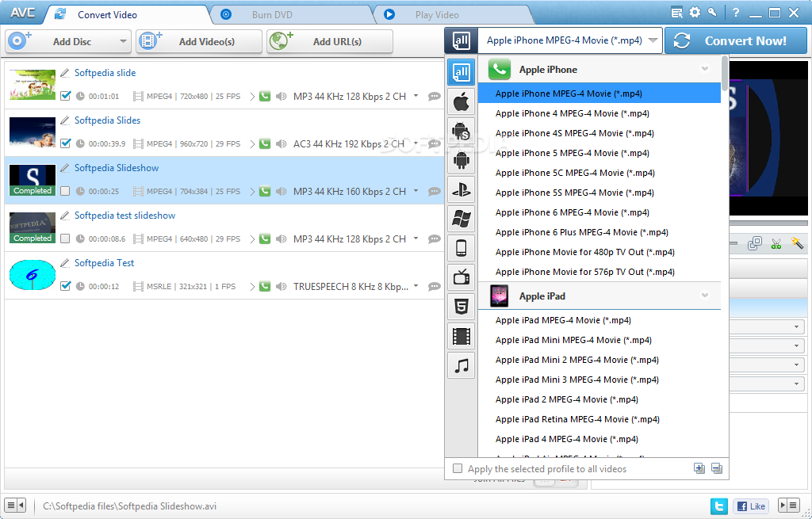Image resolution: width=812 pixels, height=519 pixels.
Task: Enable Apply the selected profile to all videos
Action: click(x=458, y=469)
